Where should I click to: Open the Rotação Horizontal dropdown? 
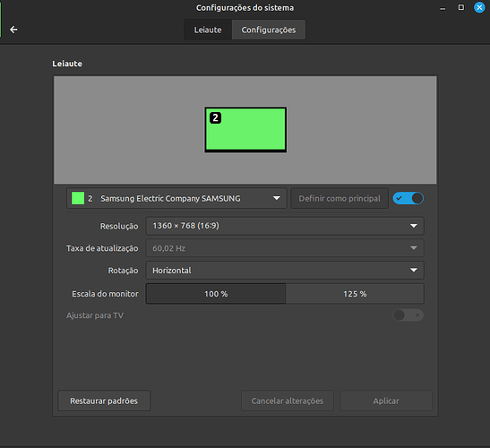coord(285,270)
